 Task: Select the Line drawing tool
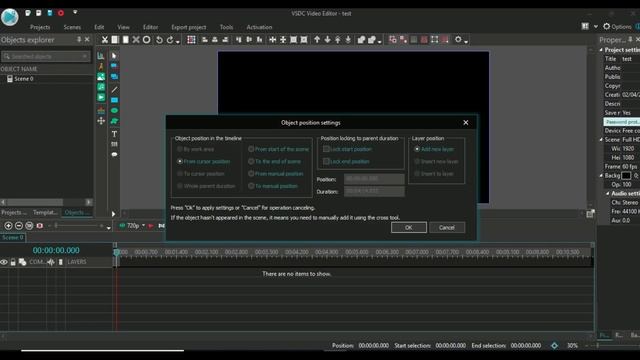[114, 89]
